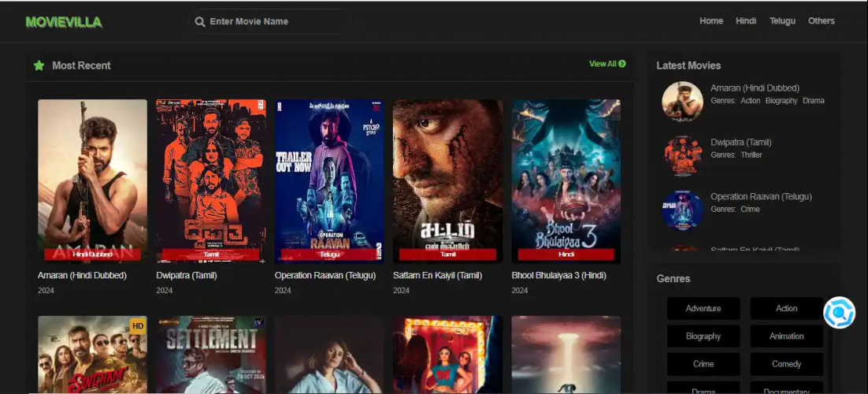
Task: Click the Bhool Bhulaiyaa 3 poster
Action: pos(566,181)
